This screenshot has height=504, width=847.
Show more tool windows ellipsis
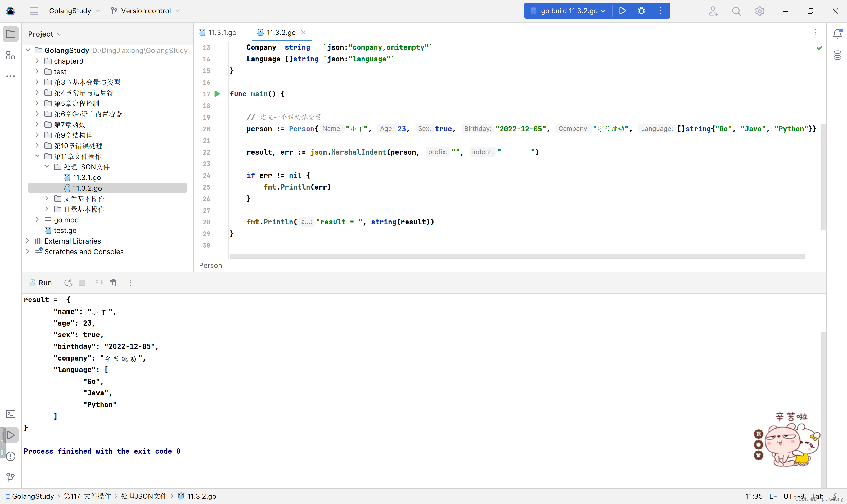pos(11,76)
